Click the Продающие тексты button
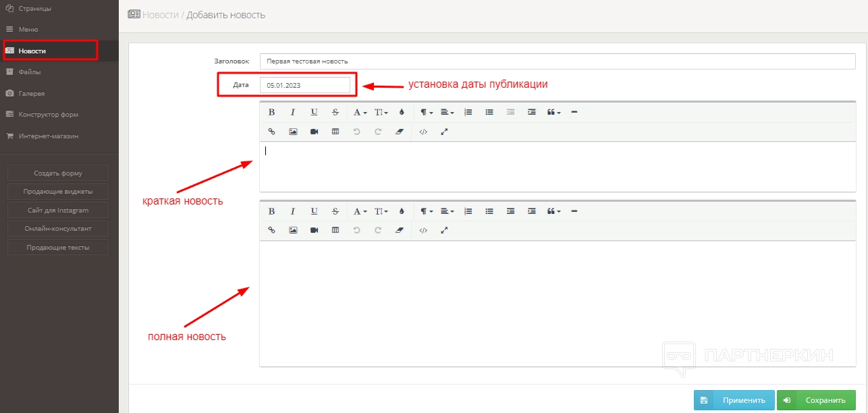Image resolution: width=868 pixels, height=413 pixels. [58, 248]
